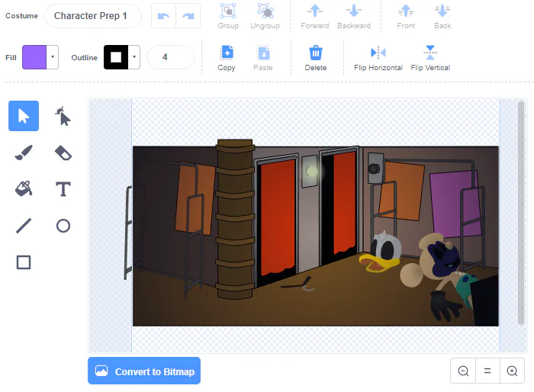This screenshot has width=534, height=392.
Task: Select the brown pillar in the artwork
Action: [x=235, y=218]
